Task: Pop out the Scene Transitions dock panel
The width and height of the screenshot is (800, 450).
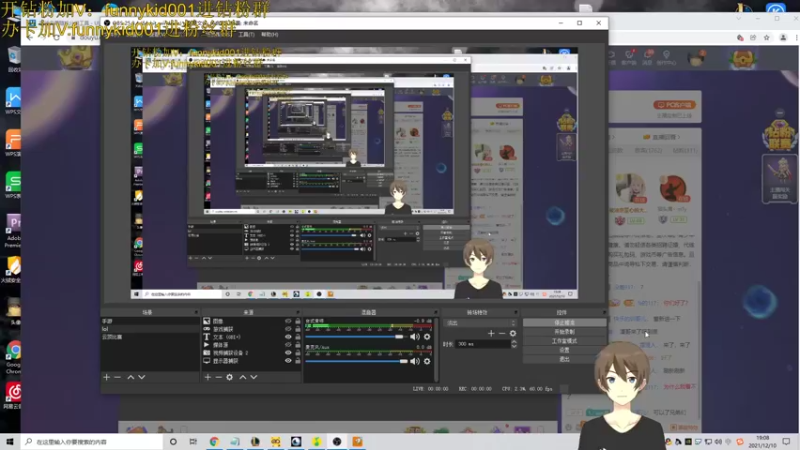Action: [515, 312]
